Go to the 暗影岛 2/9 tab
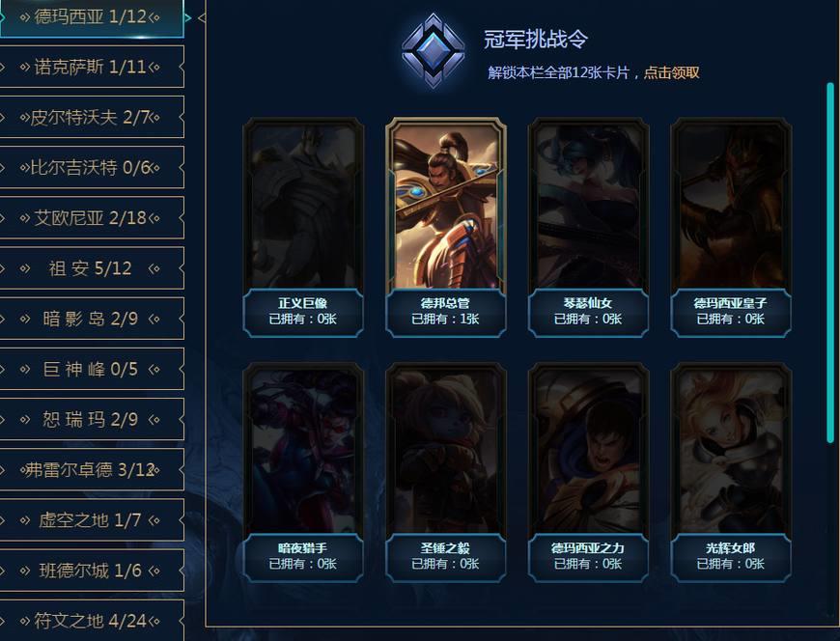Image resolution: width=840 pixels, height=641 pixels. click(90, 319)
